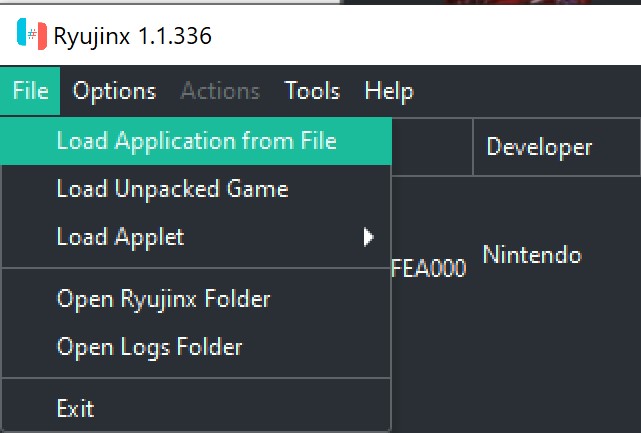Choose Load Application from File
The width and height of the screenshot is (641, 433).
click(196, 141)
